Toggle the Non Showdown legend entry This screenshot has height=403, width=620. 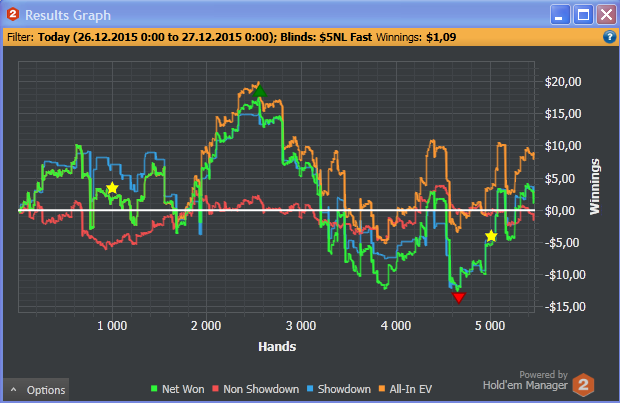tap(255, 389)
